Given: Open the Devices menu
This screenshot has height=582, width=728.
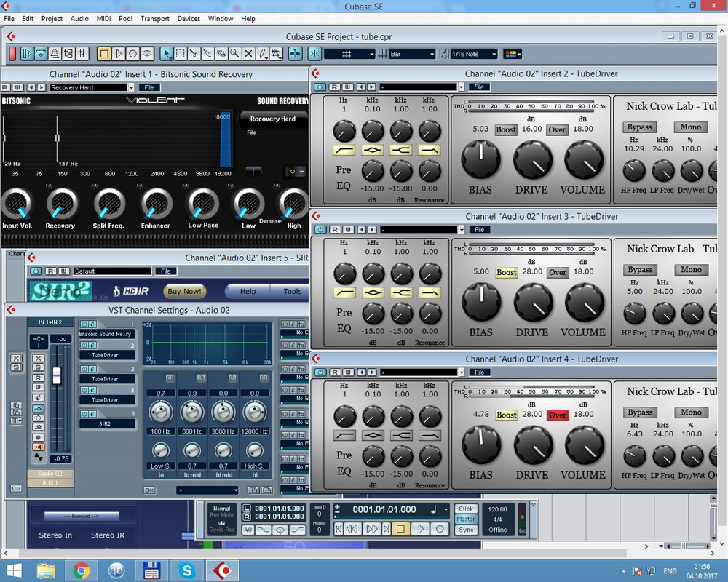Looking at the screenshot, I should click(x=189, y=19).
